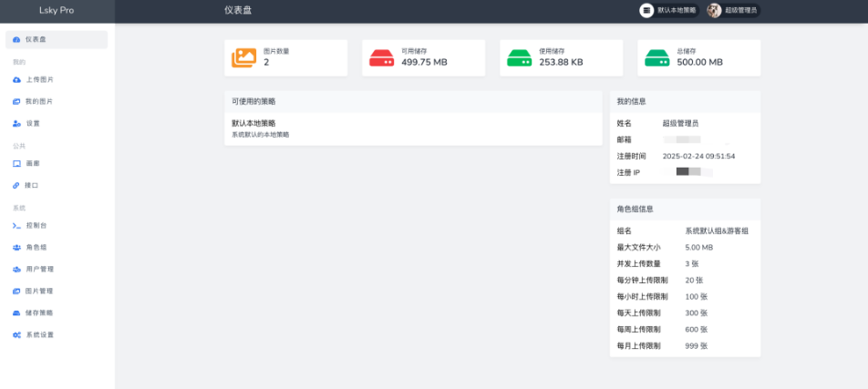Click the 仪表盘 page title in the header
The width and height of the screenshot is (868, 389).
click(238, 11)
